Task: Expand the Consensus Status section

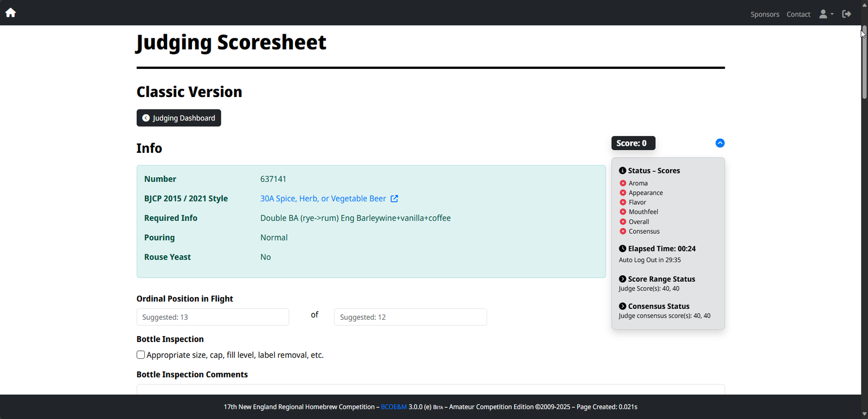Action: [x=622, y=306]
